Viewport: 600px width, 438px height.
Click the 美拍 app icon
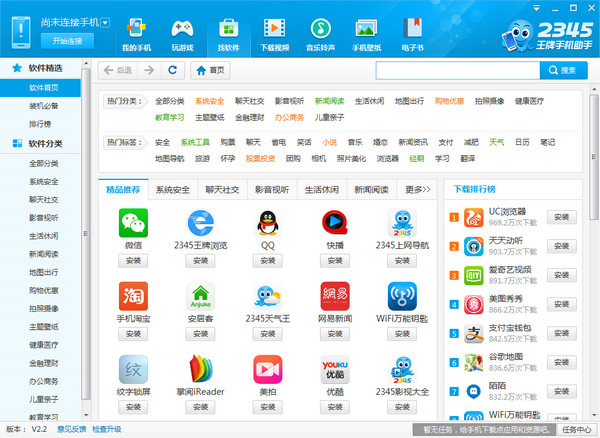point(268,370)
